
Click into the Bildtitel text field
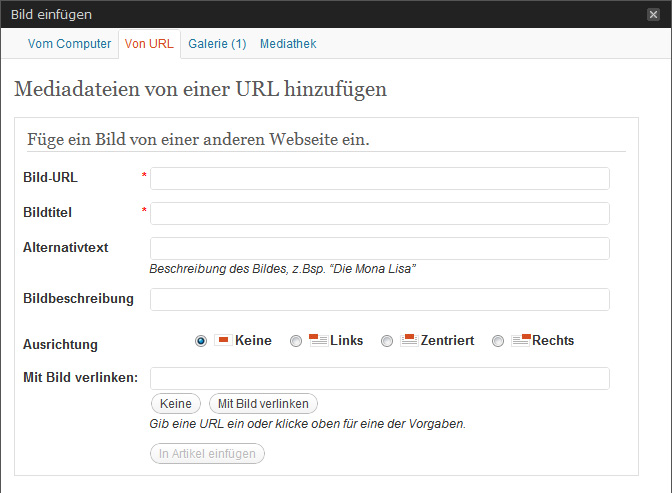click(379, 213)
